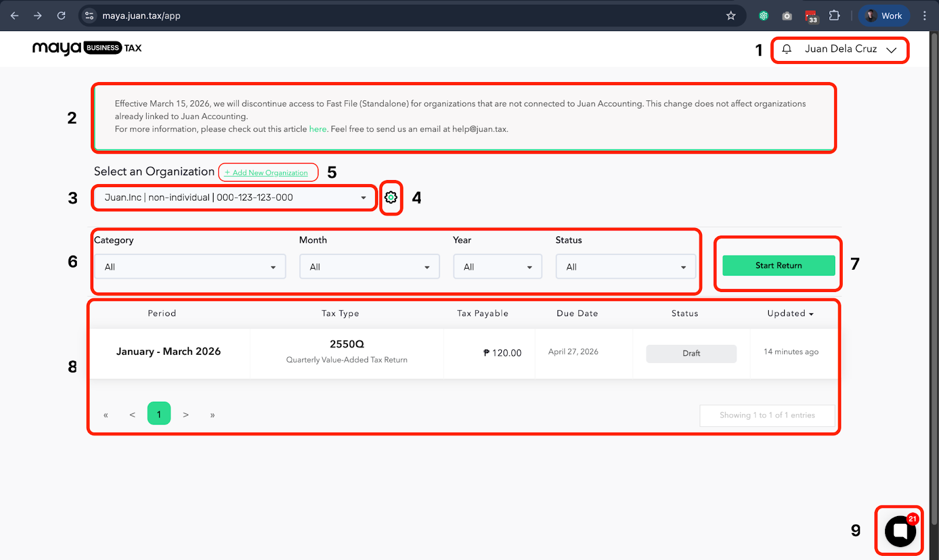The height and width of the screenshot is (560, 939).
Task: Open the Extensions puzzle icon
Action: click(835, 16)
